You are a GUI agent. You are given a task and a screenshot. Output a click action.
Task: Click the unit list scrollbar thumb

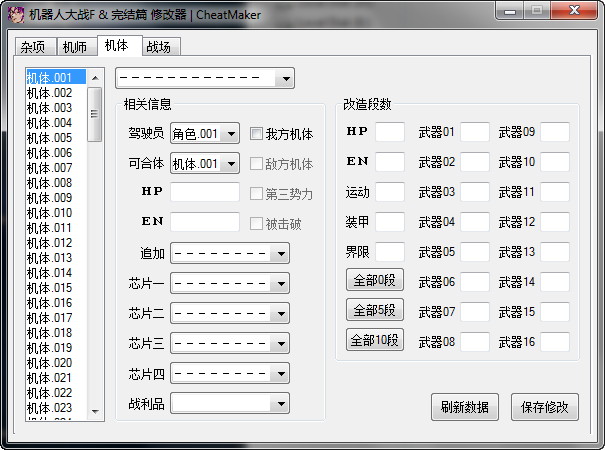click(96, 115)
